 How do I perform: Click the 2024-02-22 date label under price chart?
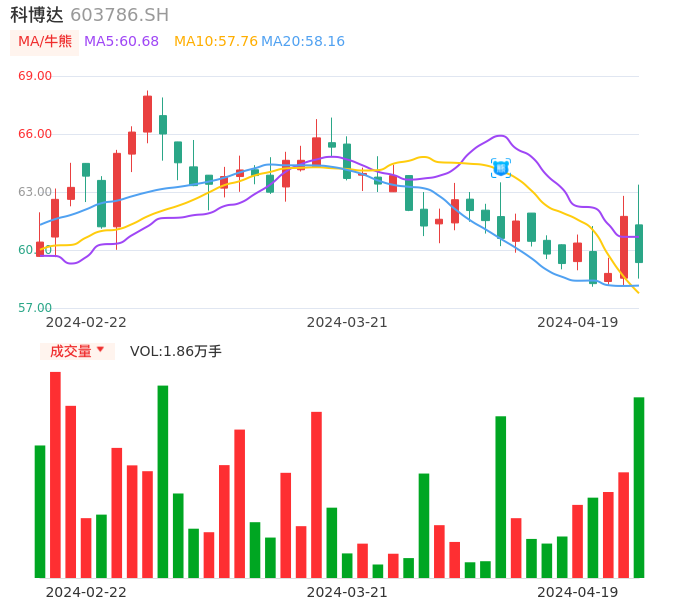pyautogui.click(x=86, y=322)
